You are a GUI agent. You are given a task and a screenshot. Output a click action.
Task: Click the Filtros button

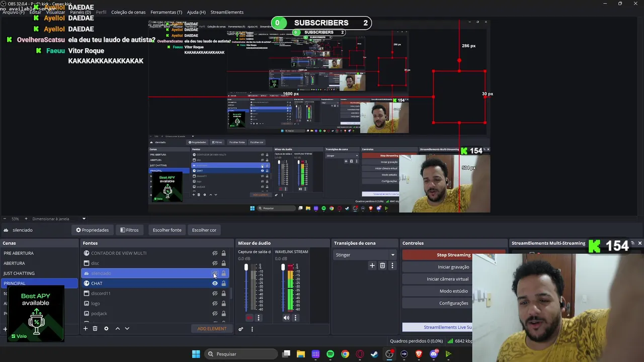click(x=129, y=230)
